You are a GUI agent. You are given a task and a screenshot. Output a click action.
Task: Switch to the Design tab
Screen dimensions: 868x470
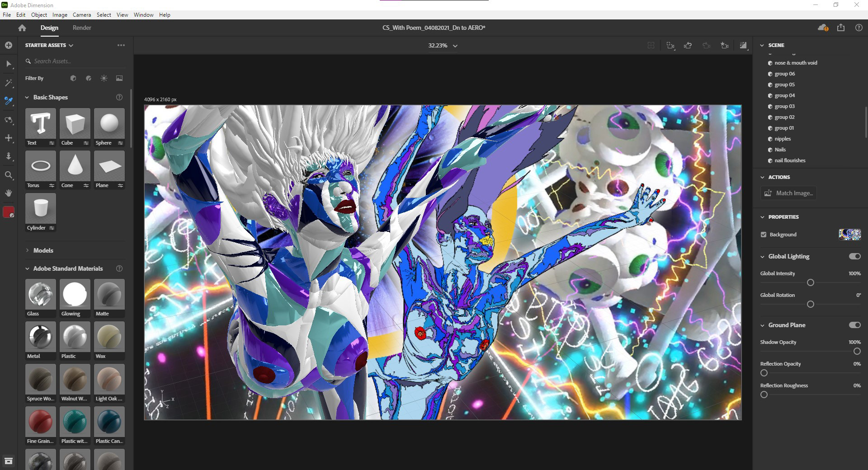pyautogui.click(x=49, y=28)
